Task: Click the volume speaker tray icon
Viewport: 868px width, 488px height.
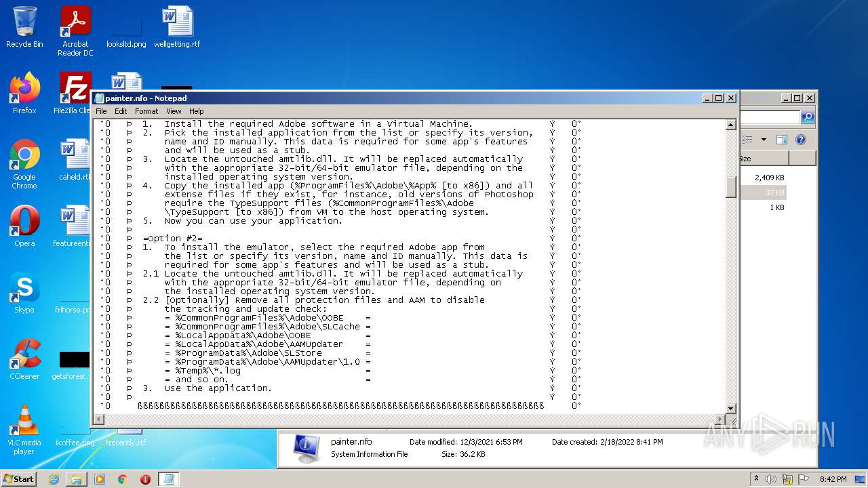Action: click(x=772, y=479)
